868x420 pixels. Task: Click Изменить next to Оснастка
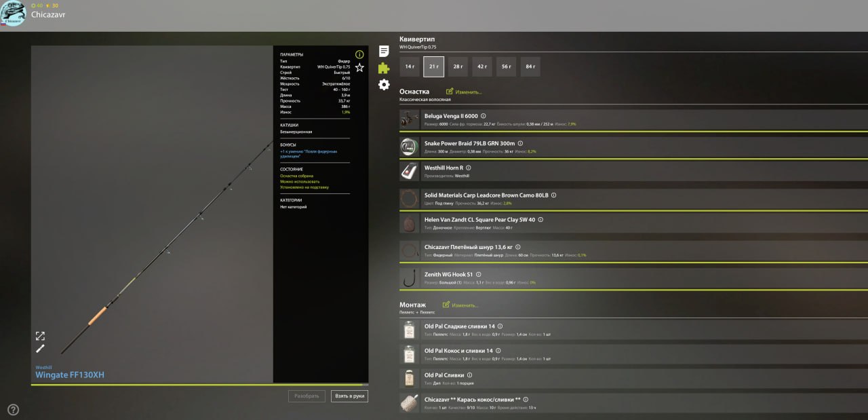point(464,92)
